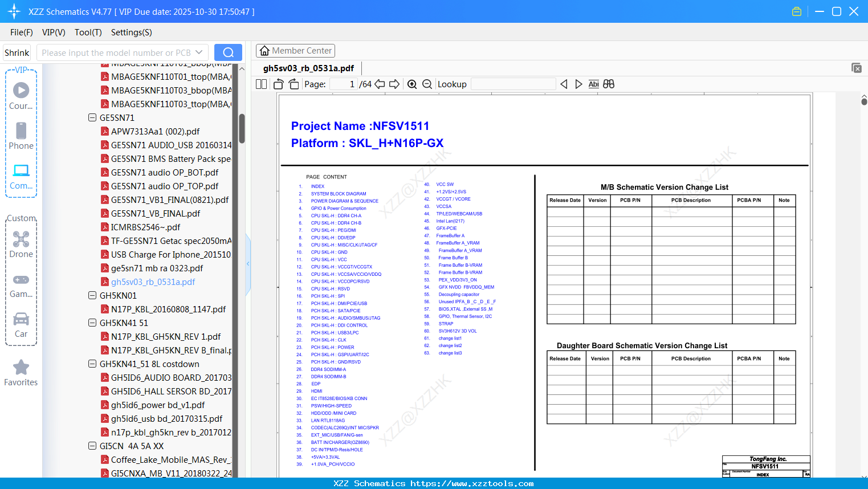
Task: Click the page number input field
Action: [344, 84]
